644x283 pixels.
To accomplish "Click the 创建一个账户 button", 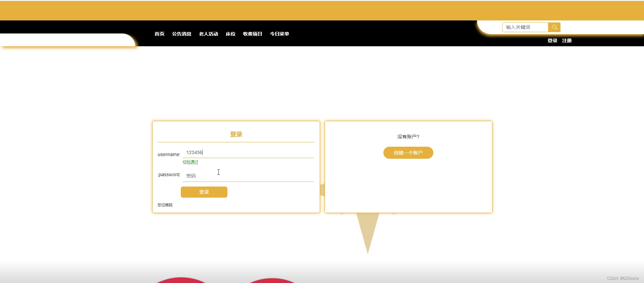I will point(408,153).
